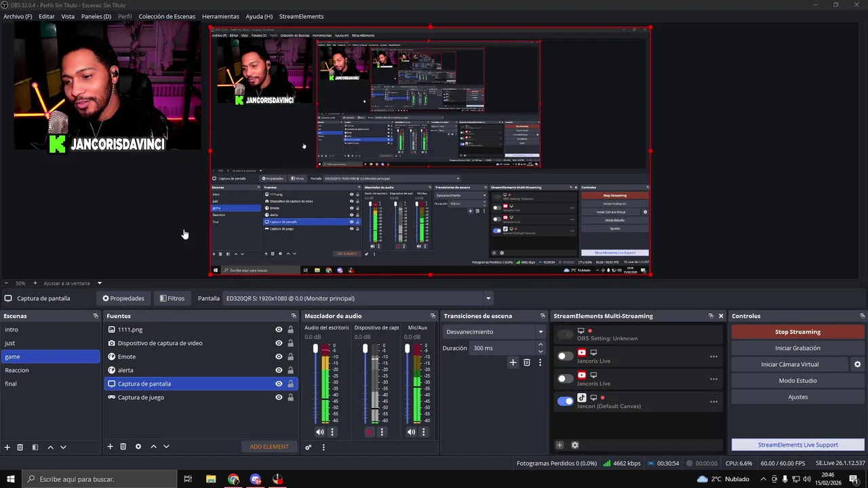Open Vista menu
Screen dimensions: 868x488
point(68,16)
